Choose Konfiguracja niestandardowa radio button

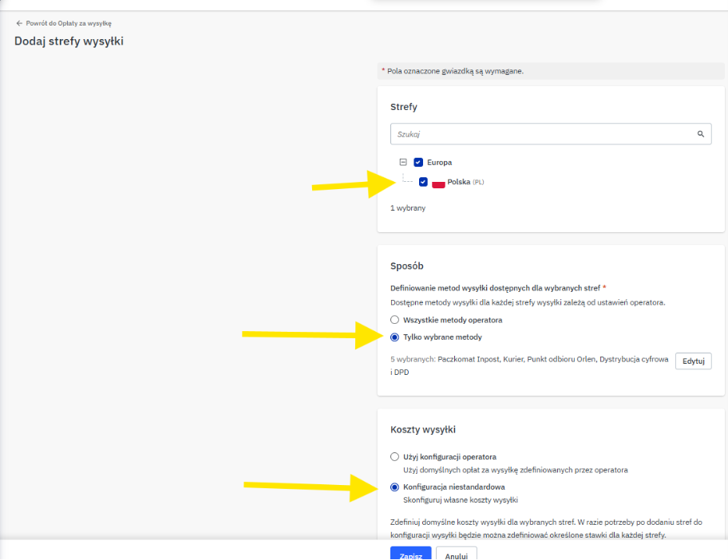point(394,487)
